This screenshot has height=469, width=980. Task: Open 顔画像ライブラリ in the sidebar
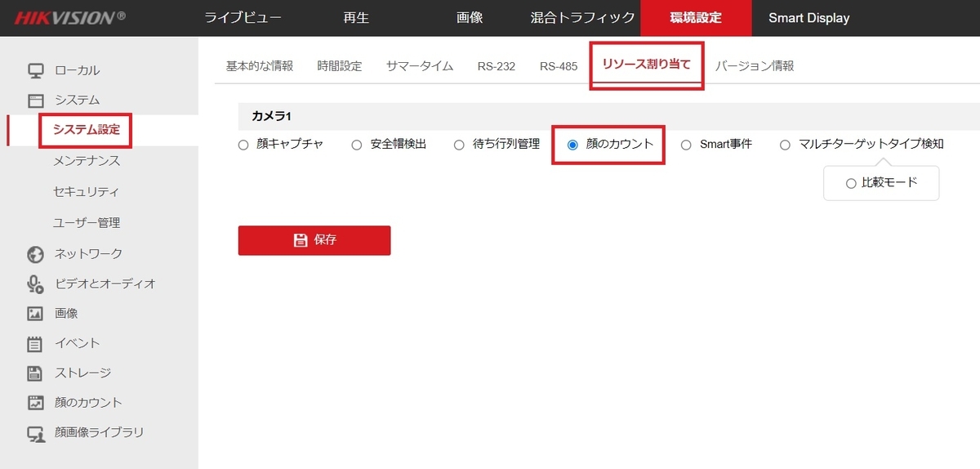coord(100,432)
